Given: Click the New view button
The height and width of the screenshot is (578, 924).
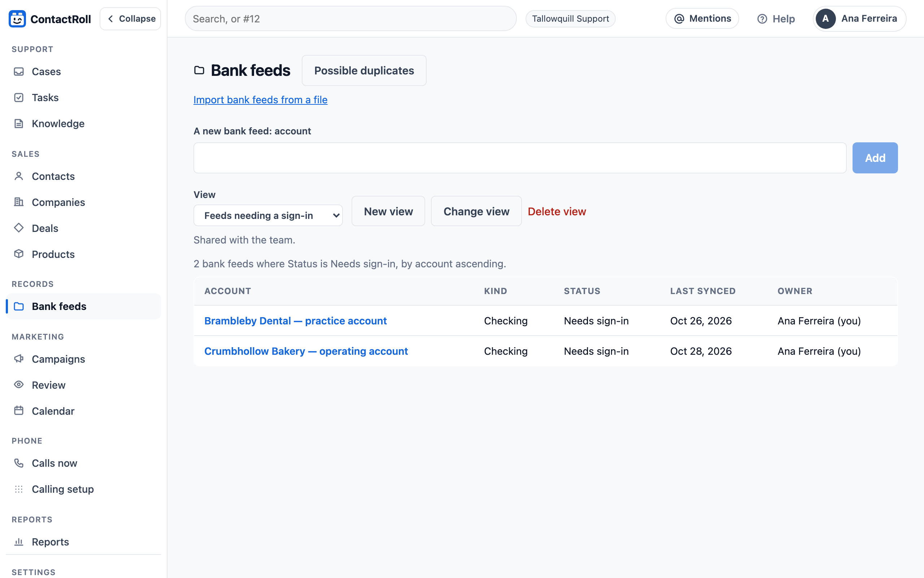Looking at the screenshot, I should pyautogui.click(x=388, y=211).
